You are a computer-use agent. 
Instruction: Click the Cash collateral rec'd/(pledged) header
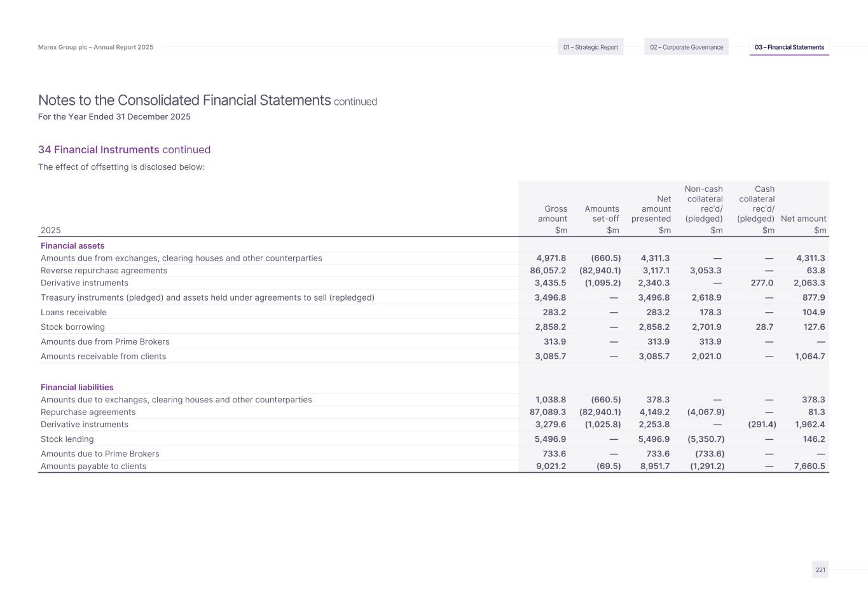tap(757, 204)
